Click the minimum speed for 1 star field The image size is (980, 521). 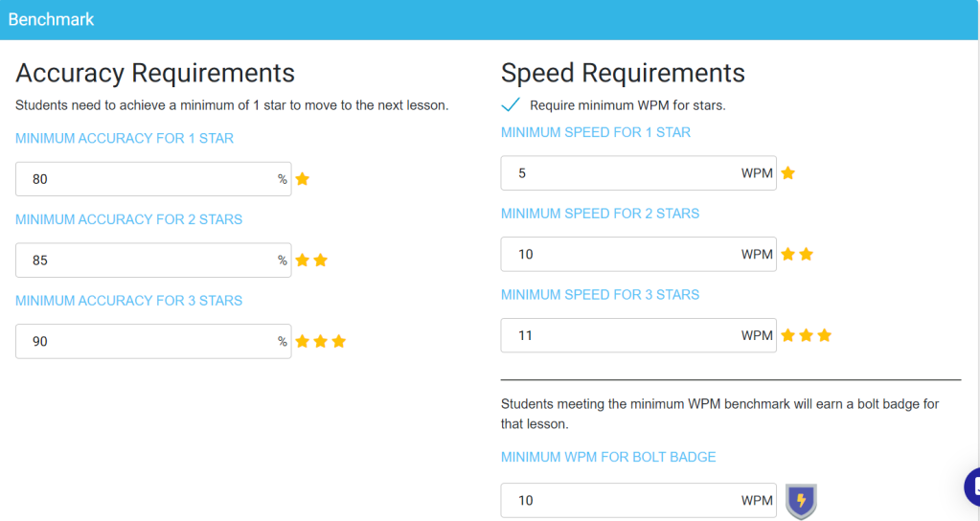(x=638, y=173)
